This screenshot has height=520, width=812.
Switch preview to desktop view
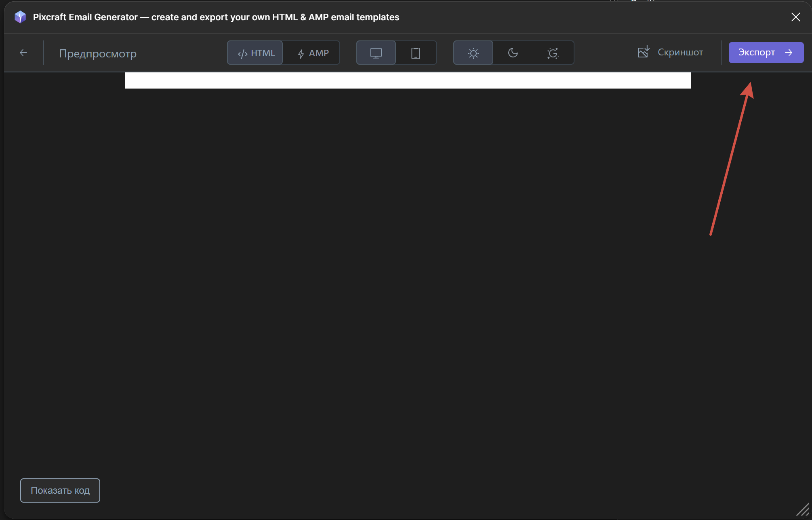click(x=376, y=53)
